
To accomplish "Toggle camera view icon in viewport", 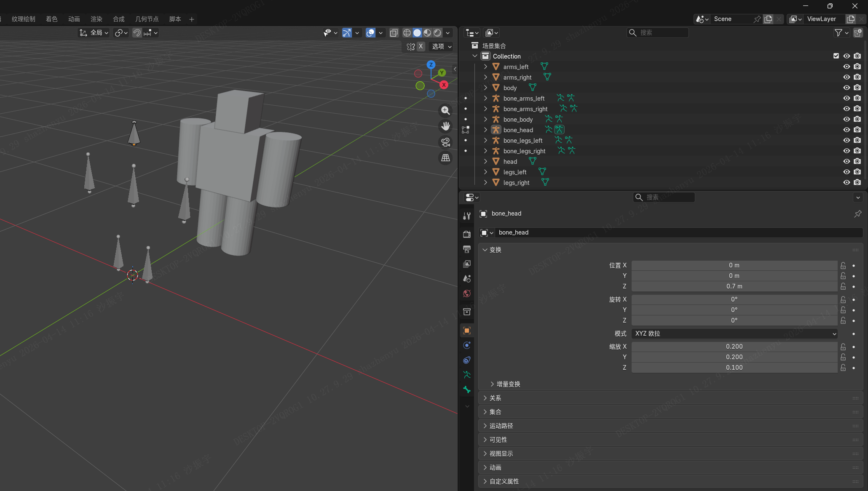I will tap(445, 142).
